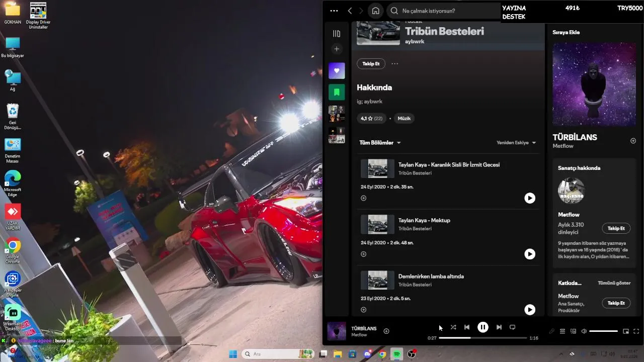Navigate forward with right chevron
Viewport: 644px width, 362px height.
pyautogui.click(x=361, y=11)
